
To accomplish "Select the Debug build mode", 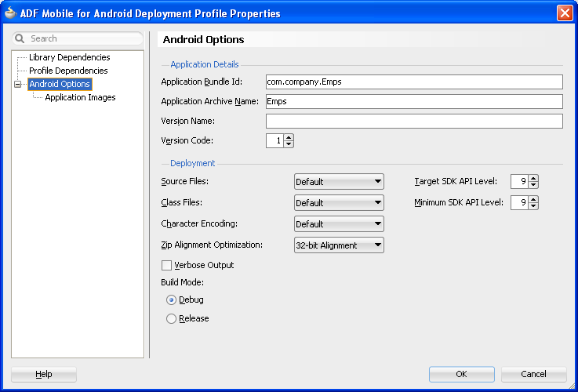I will pyautogui.click(x=171, y=300).
